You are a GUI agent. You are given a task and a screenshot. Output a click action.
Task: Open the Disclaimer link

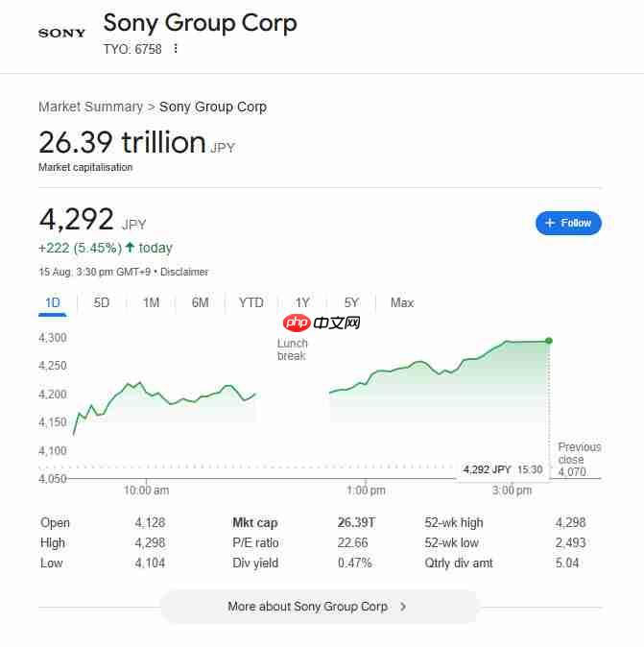pyautogui.click(x=184, y=272)
